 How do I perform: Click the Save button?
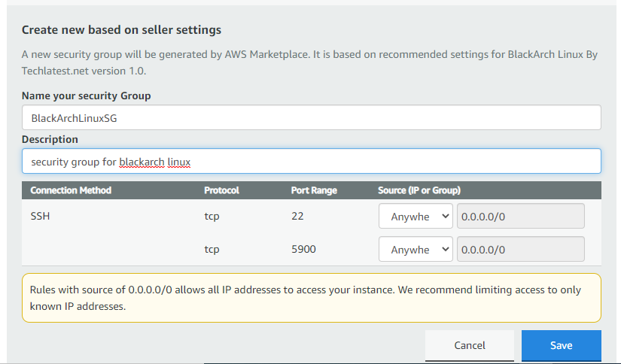click(x=561, y=345)
